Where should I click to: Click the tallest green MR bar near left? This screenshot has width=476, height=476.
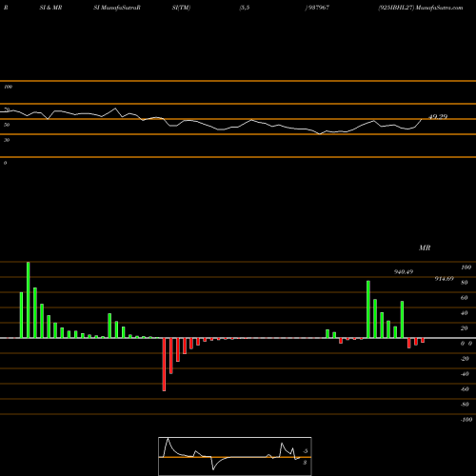[29, 300]
